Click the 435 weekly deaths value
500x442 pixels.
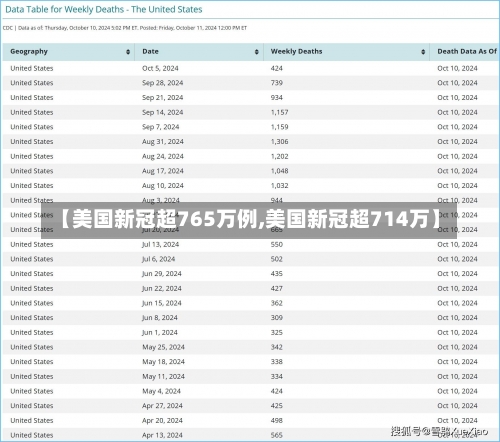277,274
